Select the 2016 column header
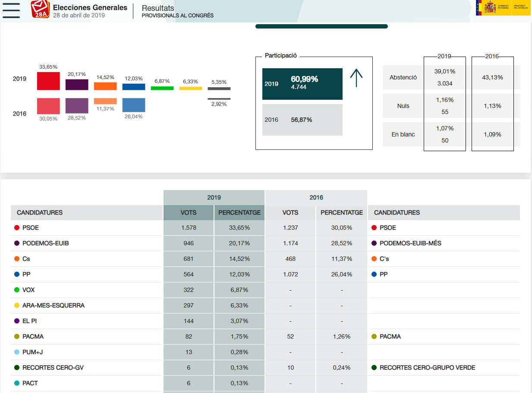Screen dimensions: 532x393 tap(316, 197)
